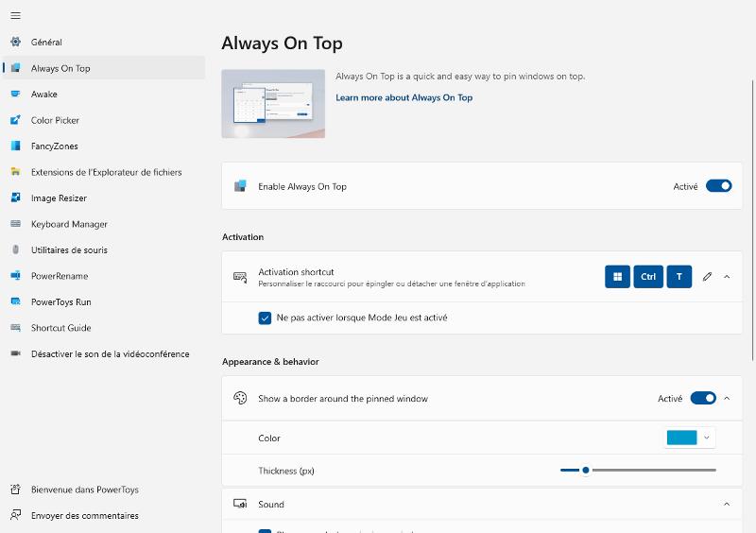
Task: Open PowerRename settings page
Action: pos(104,276)
